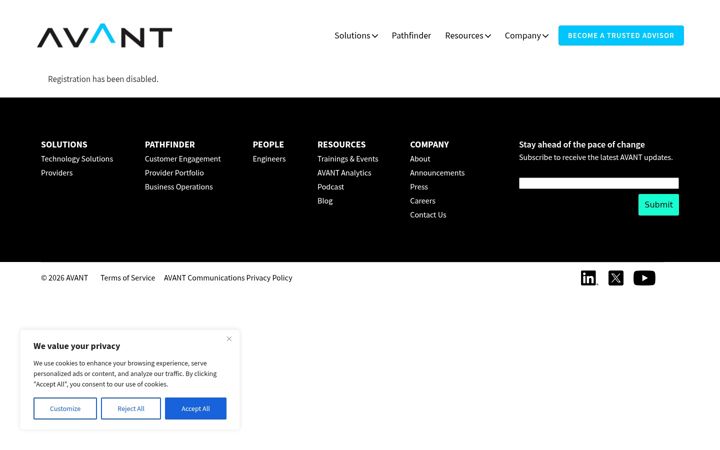Click the RESOURCES footer heading
Screen dimensions: 720x450
coord(341,145)
